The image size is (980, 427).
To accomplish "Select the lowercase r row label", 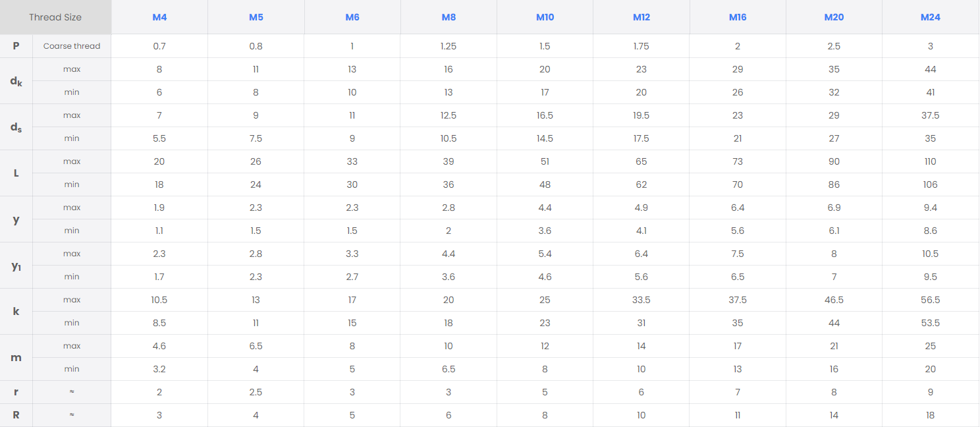I will pyautogui.click(x=16, y=392).
